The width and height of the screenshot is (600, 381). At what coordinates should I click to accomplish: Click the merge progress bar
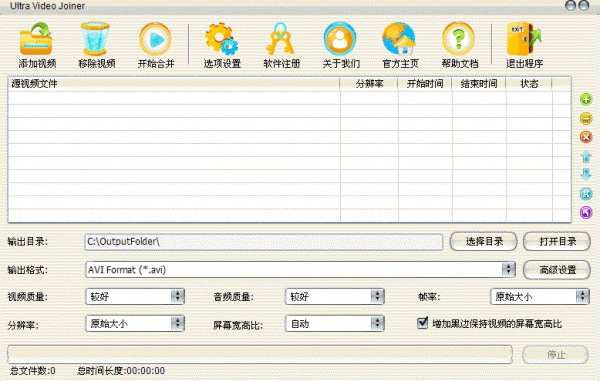260,355
